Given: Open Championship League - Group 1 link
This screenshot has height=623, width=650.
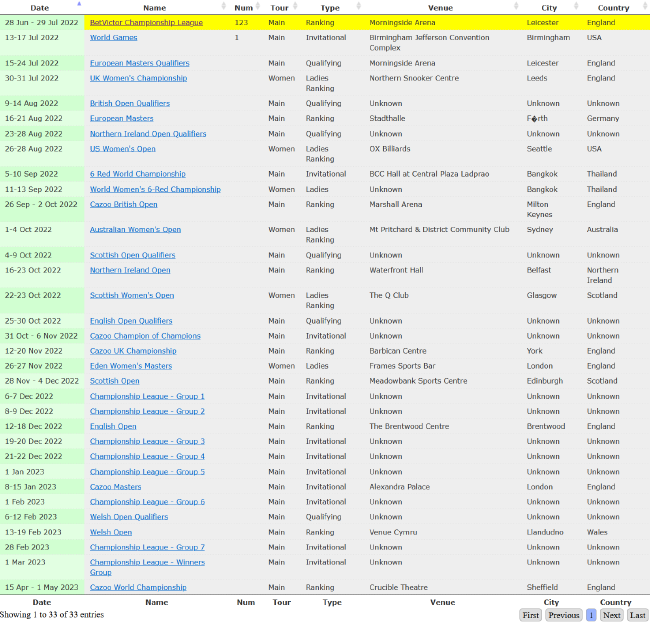Looking at the screenshot, I should coord(147,396).
